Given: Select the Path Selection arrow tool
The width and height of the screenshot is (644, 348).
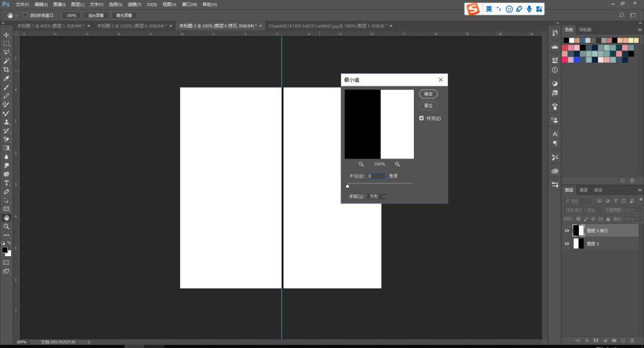Looking at the screenshot, I should click(6, 200).
